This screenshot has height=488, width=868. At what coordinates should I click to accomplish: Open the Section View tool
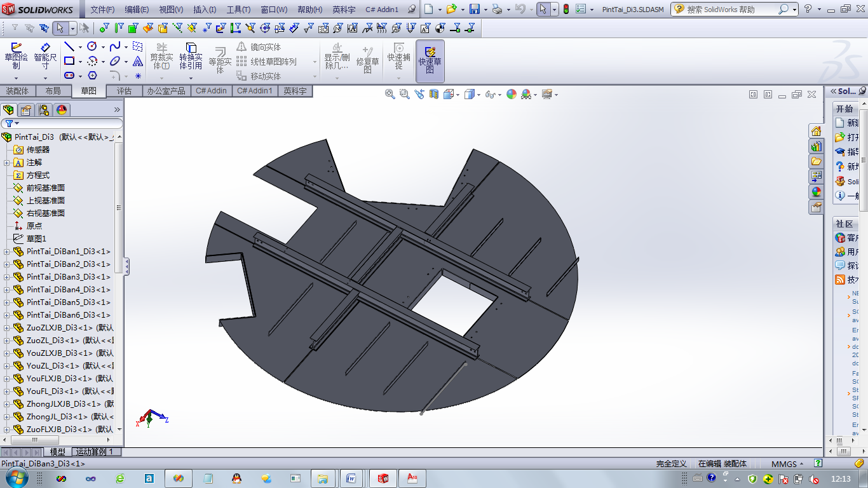point(434,94)
